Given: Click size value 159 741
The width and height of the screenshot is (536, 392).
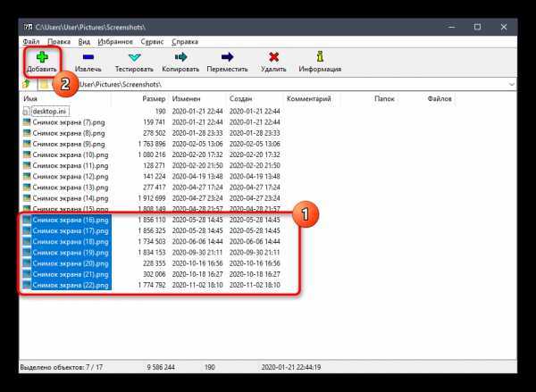Looking at the screenshot, I should coord(154,122).
